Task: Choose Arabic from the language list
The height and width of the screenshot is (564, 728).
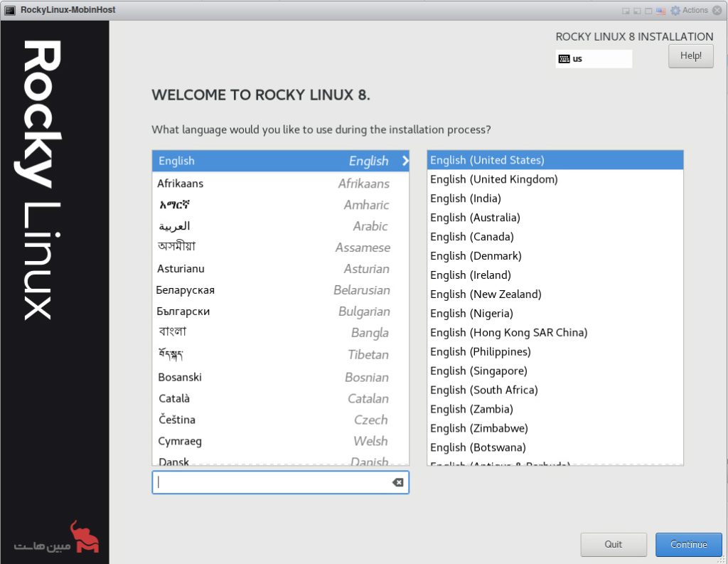Action: click(280, 226)
